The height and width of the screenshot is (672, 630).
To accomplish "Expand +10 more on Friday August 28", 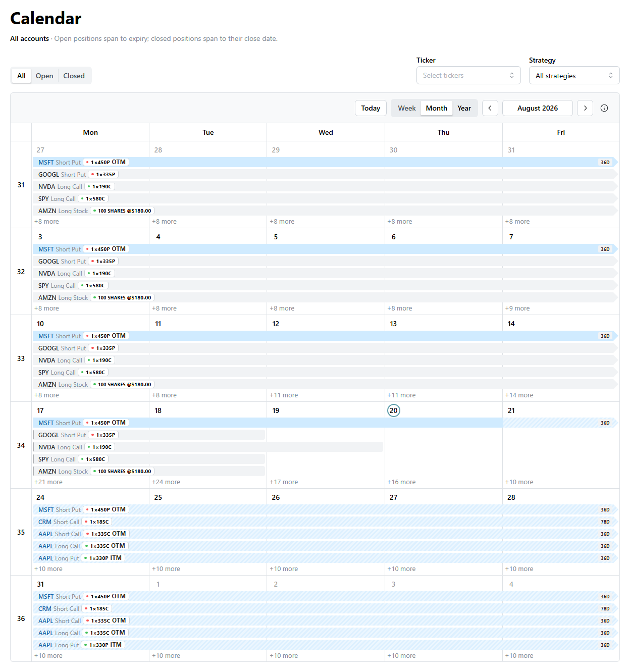I will pyautogui.click(x=519, y=568).
